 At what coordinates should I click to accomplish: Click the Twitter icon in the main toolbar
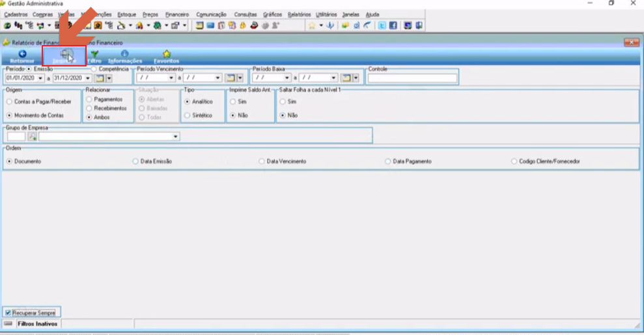click(382, 25)
